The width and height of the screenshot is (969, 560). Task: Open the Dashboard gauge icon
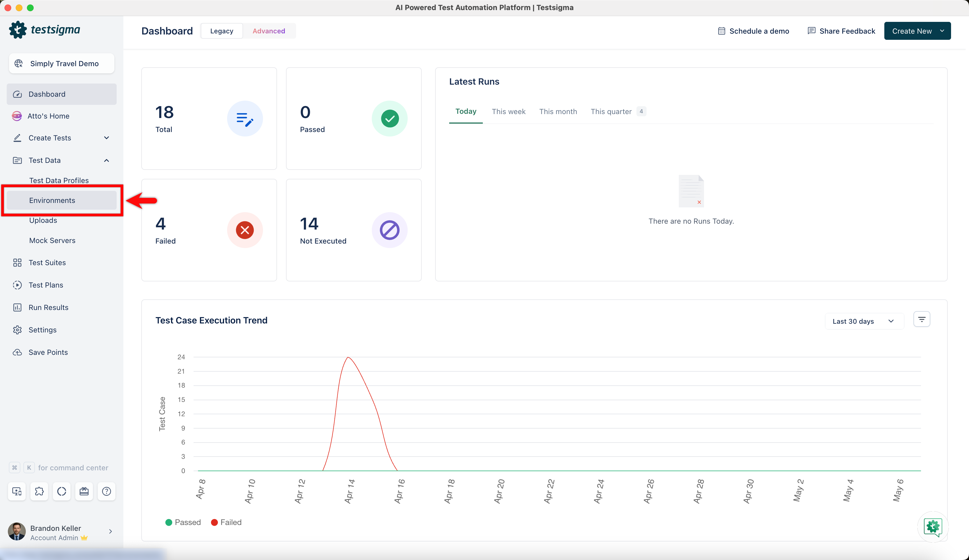pyautogui.click(x=17, y=94)
